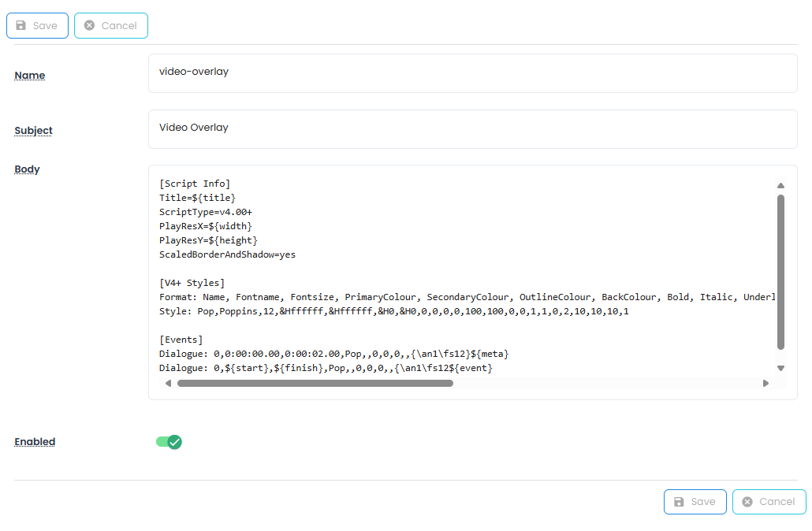The height and width of the screenshot is (531, 812).
Task: Place cursor on the [Events] line in Body
Action: tap(181, 340)
